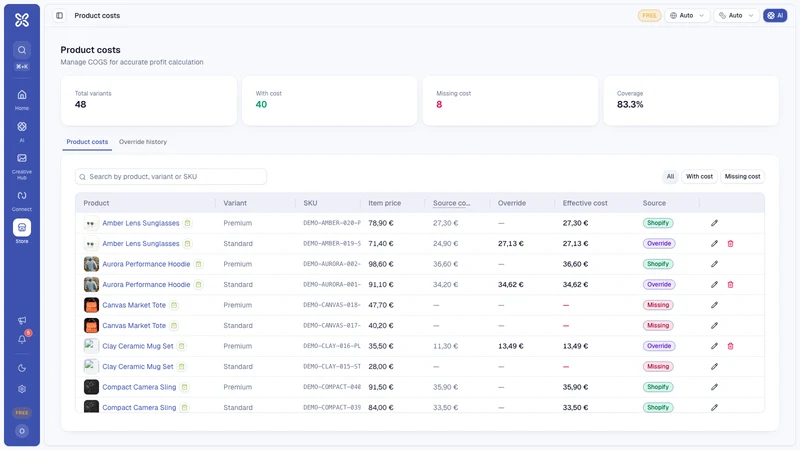
Task: Switch to the Override history tab
Action: pos(143,142)
